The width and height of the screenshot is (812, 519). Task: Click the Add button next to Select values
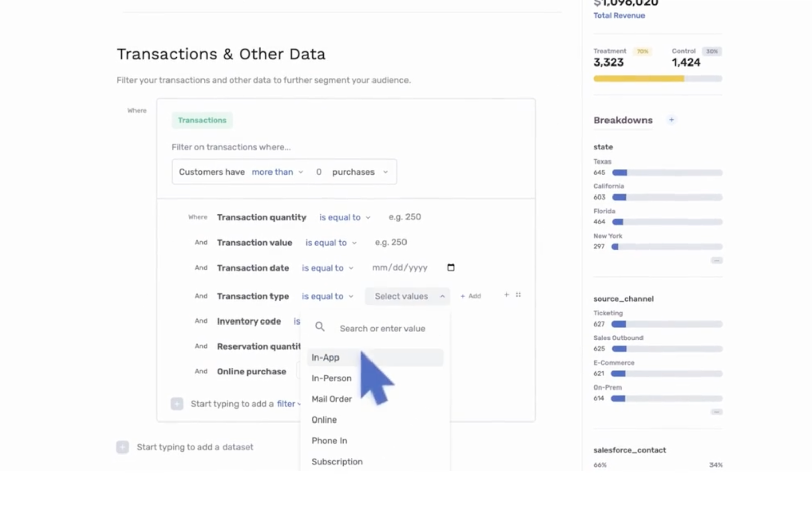[x=470, y=296]
